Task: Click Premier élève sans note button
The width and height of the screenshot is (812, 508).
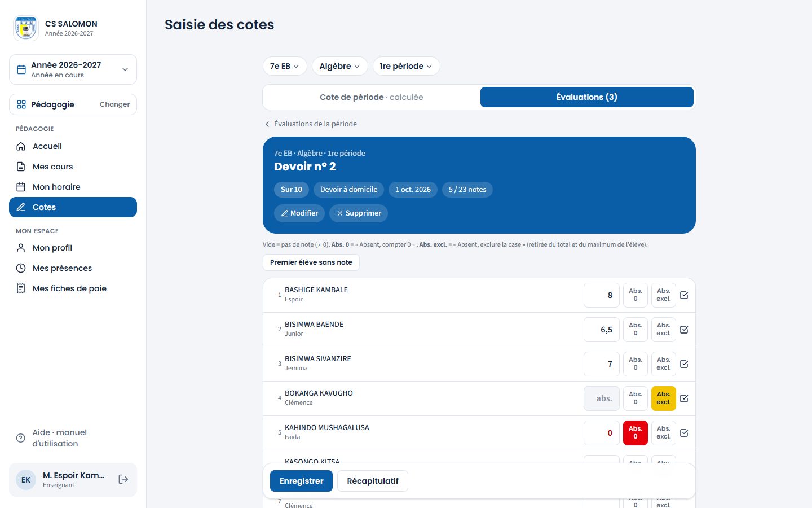Action: tap(311, 262)
